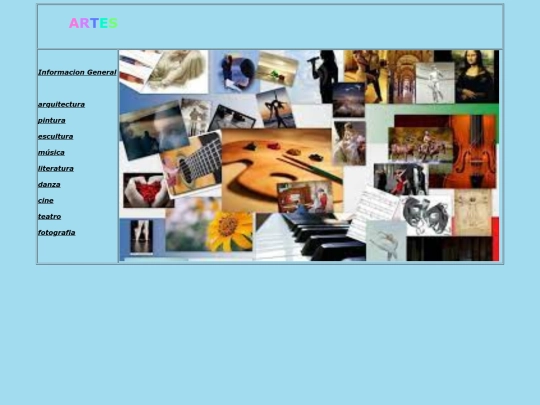
Task: Click the Vitruvian Man drawing
Action: coord(472,212)
